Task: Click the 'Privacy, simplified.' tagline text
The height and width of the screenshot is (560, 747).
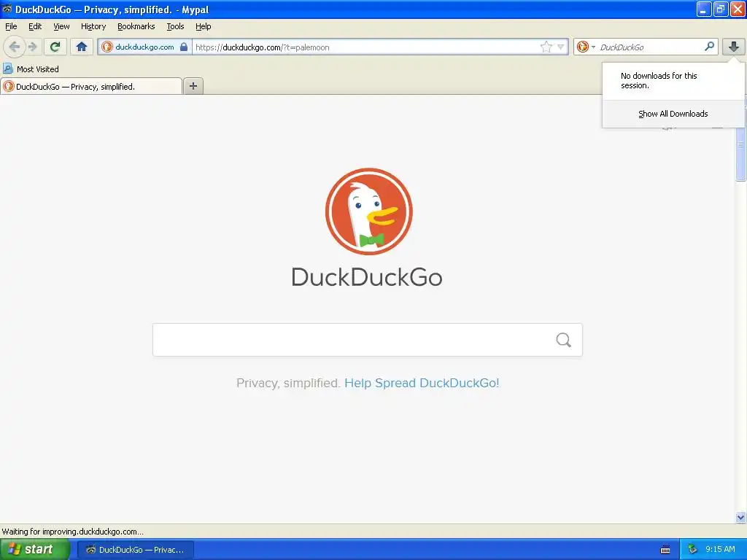Action: point(288,383)
